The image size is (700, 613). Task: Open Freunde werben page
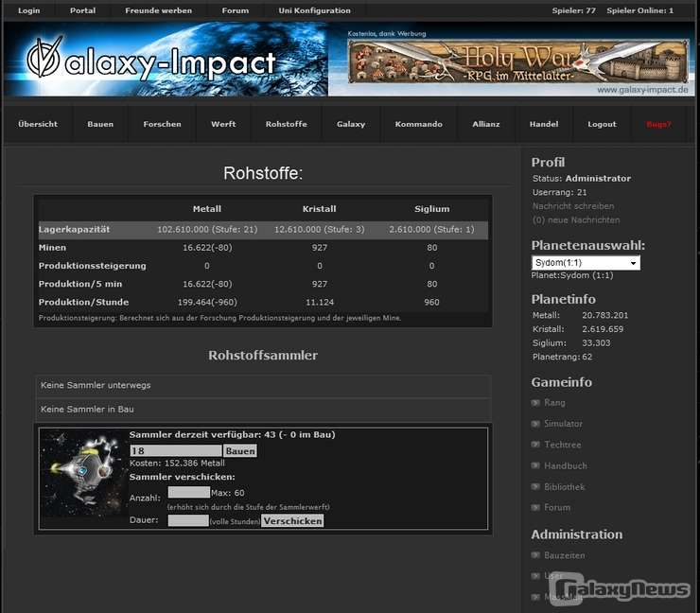point(159,10)
